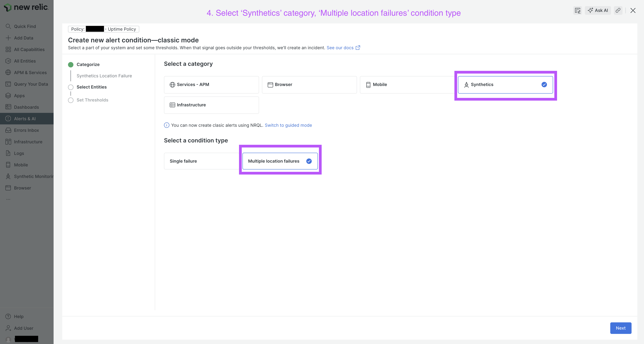Image resolution: width=644 pixels, height=344 pixels.
Task: Select the Services - APM category
Action: [211, 85]
